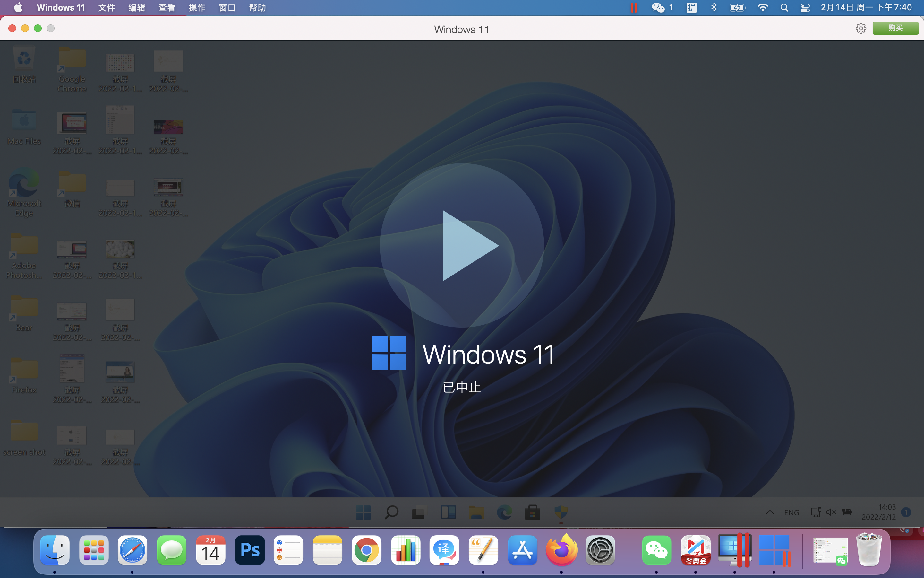Open System Preferences from the Dock
Viewport: 924px width, 578px height.
click(x=601, y=550)
